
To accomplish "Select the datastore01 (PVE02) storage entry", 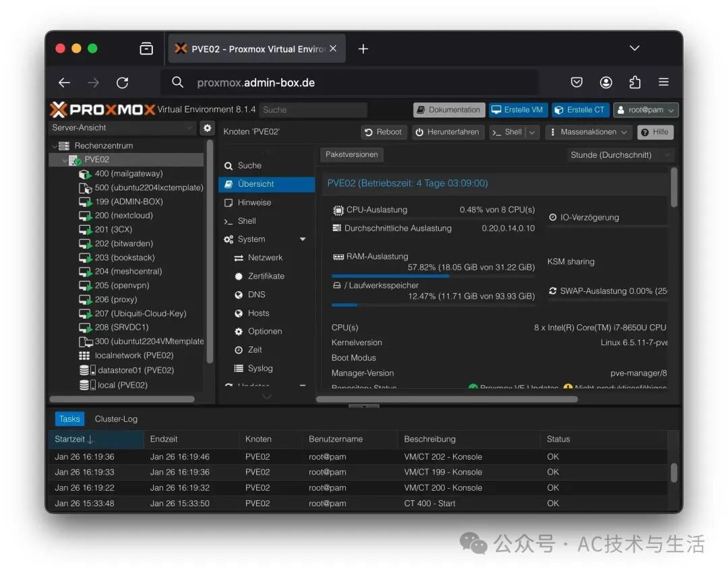I will 135,370.
